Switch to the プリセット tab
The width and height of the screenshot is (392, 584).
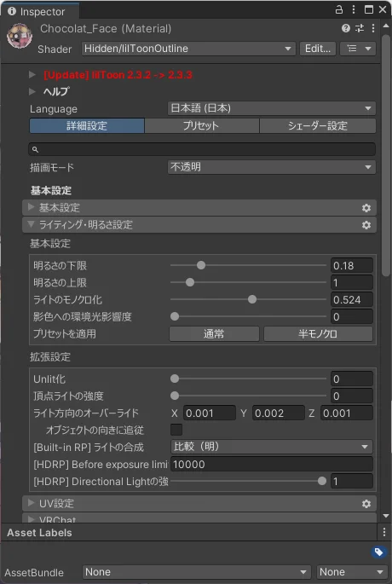click(202, 126)
